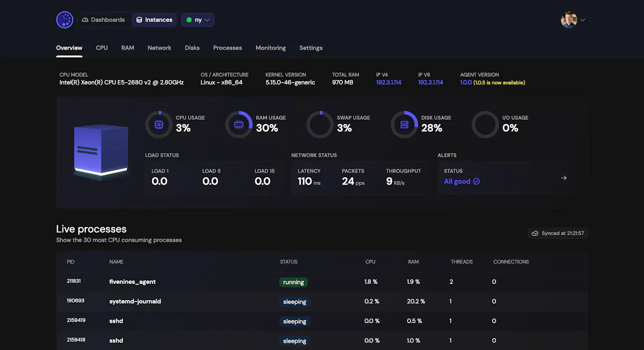
Task: Open the Disks tab
Action: coord(192,48)
